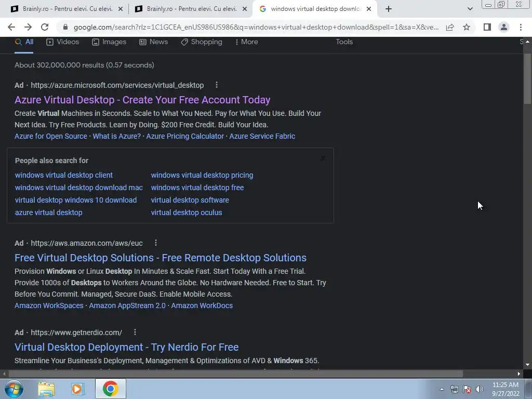Switch to Images search results

109,42
